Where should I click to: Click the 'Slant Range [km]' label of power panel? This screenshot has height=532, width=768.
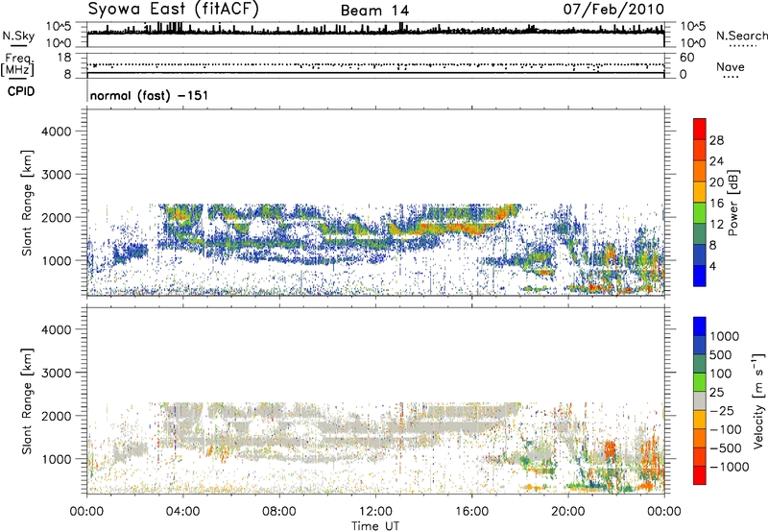tap(27, 203)
